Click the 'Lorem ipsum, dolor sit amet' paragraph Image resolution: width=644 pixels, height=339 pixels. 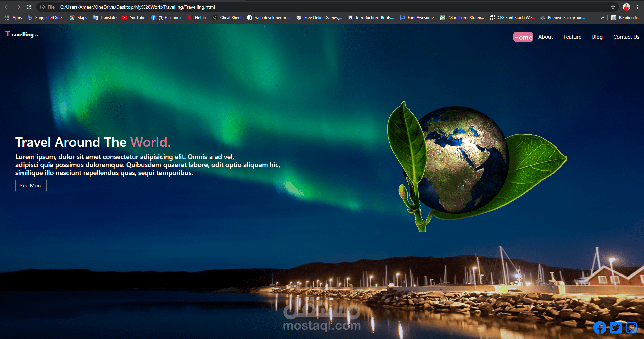pyautogui.click(x=148, y=165)
